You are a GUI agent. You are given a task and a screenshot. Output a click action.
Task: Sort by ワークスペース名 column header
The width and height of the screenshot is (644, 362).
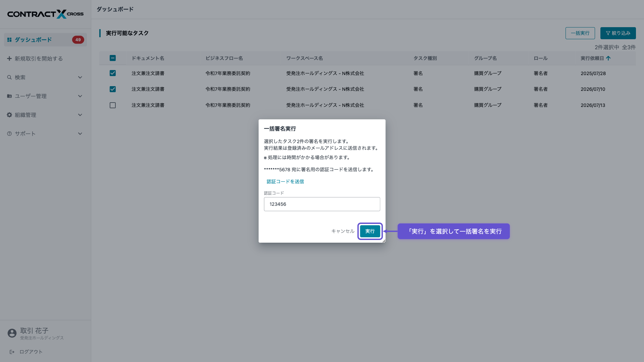pos(305,58)
